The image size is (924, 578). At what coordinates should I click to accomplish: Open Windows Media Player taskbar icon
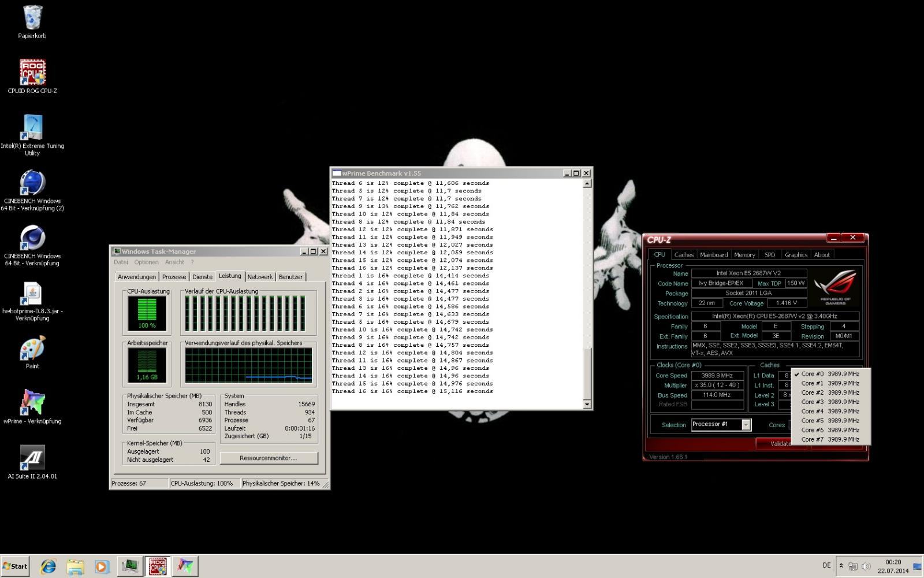pos(102,566)
